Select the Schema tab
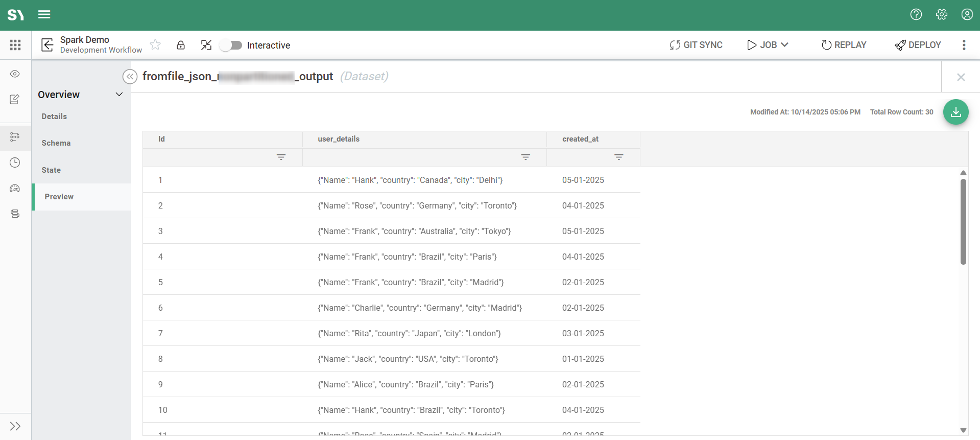This screenshot has width=980, height=440. coord(56,143)
